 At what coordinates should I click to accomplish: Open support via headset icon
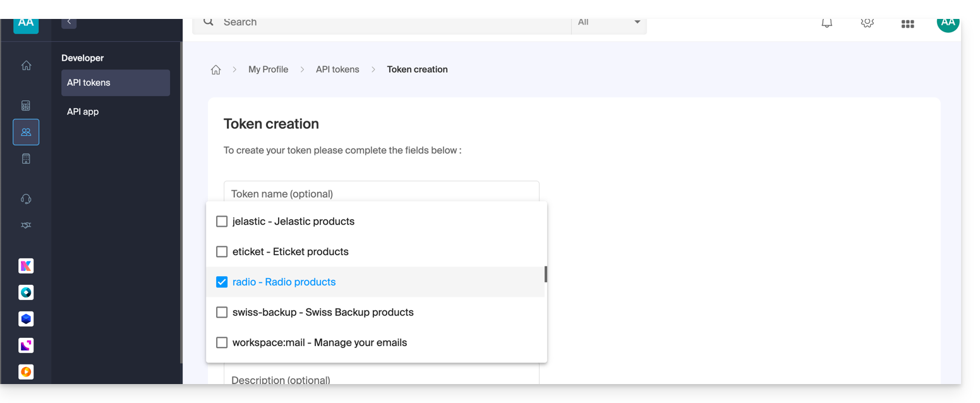26,199
